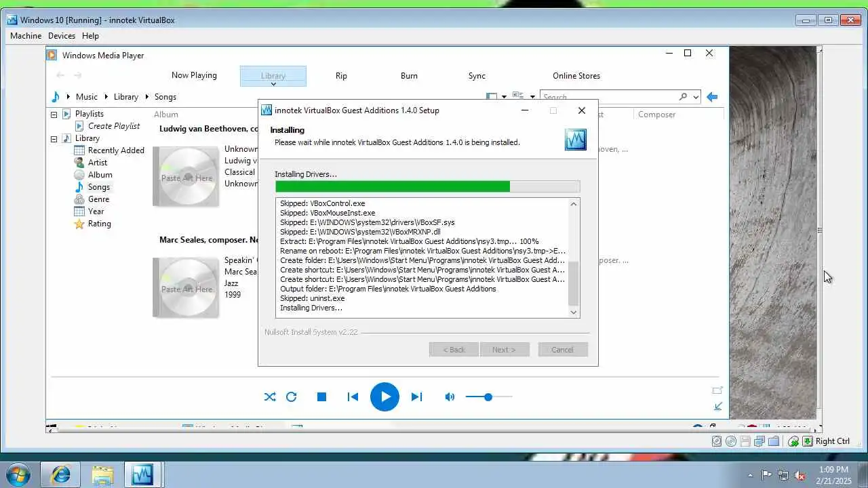Select Album in the library tree
The height and width of the screenshot is (488, 868).
click(100, 175)
